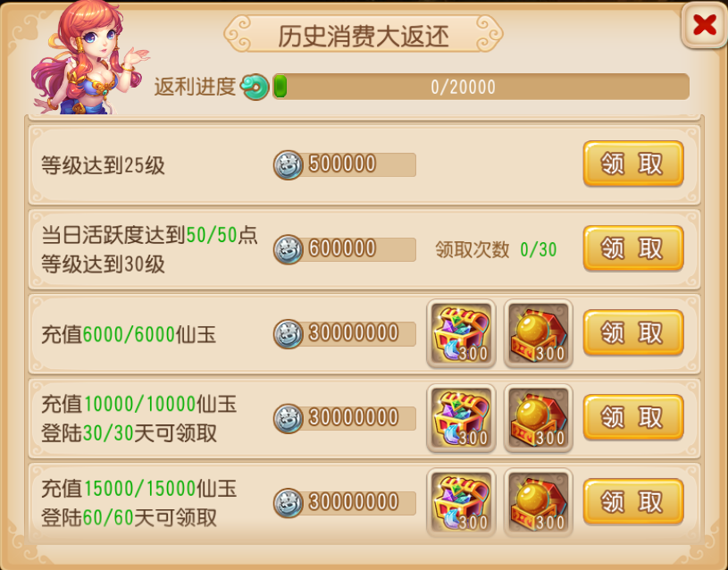This screenshot has width=728, height=570.
Task: Tap the golden orb box in 15000仙玉 row
Action: coord(538,502)
